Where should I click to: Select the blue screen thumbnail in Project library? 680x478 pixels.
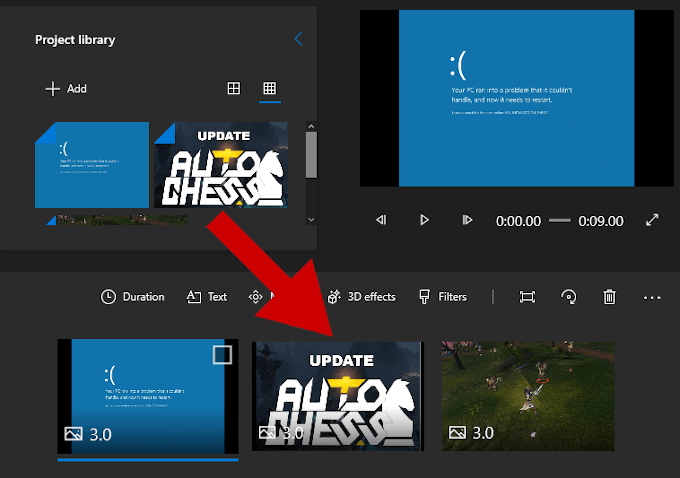92,165
